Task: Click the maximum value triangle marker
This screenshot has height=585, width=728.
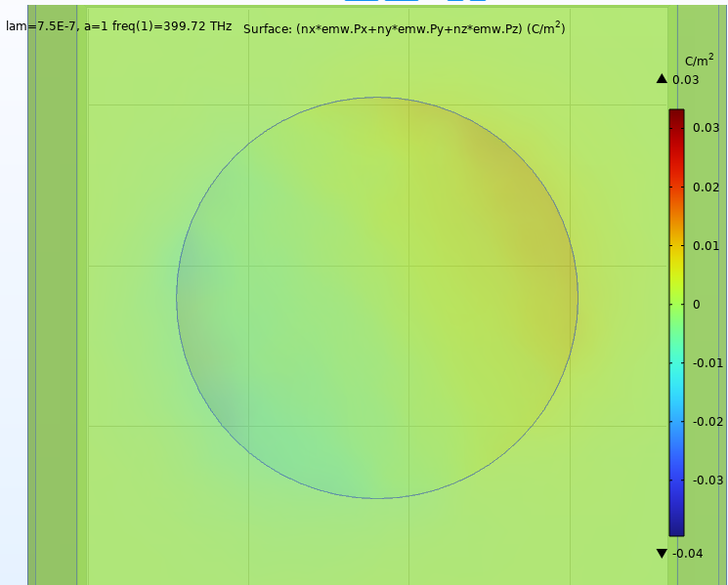Action: tap(662, 79)
